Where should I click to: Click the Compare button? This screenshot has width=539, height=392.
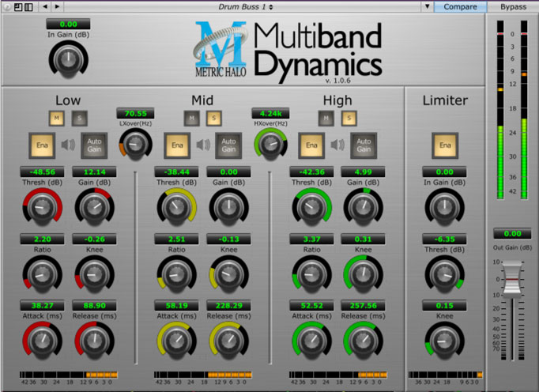pyautogui.click(x=460, y=6)
